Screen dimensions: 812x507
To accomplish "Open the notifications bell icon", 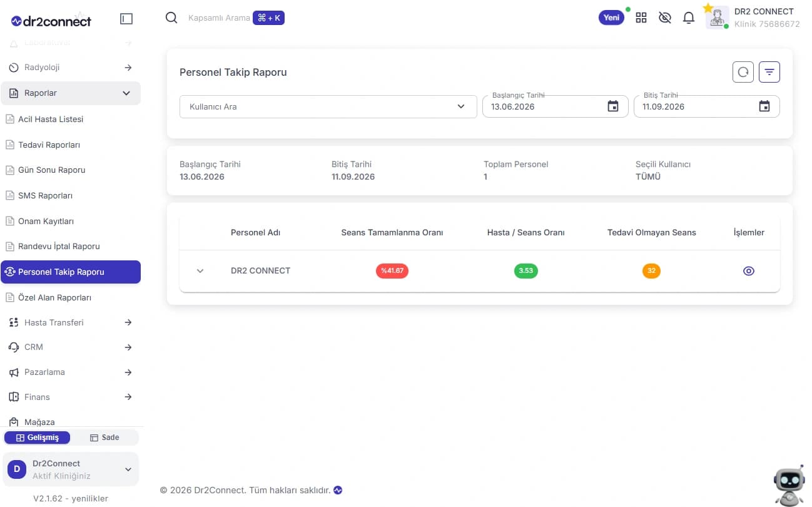I will coord(689,18).
